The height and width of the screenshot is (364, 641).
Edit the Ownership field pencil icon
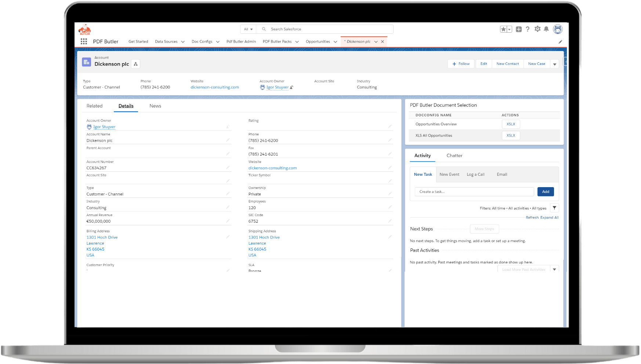click(390, 194)
